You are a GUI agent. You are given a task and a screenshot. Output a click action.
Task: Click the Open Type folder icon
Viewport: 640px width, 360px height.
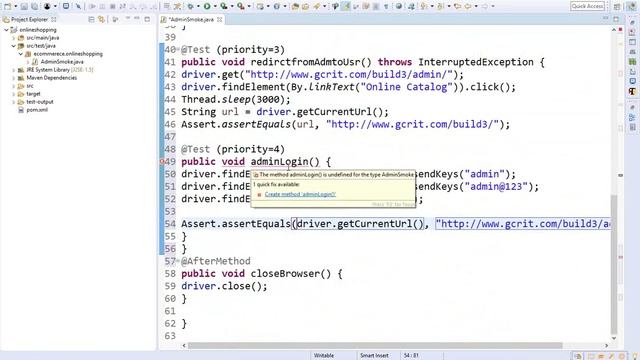pyautogui.click(x=295, y=6)
